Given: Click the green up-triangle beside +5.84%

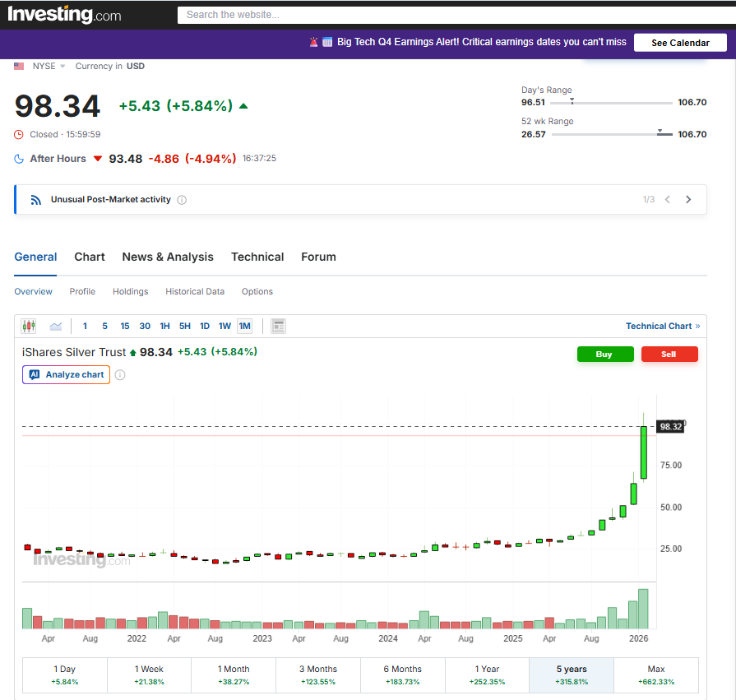Looking at the screenshot, I should [243, 106].
